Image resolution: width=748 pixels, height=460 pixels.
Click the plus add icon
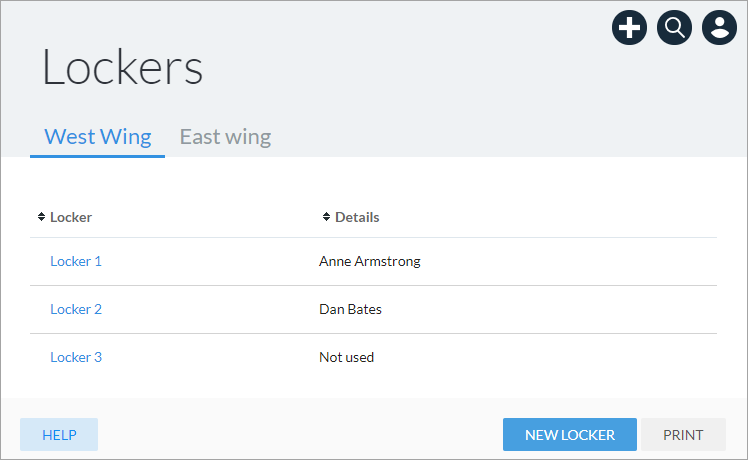coord(629,28)
